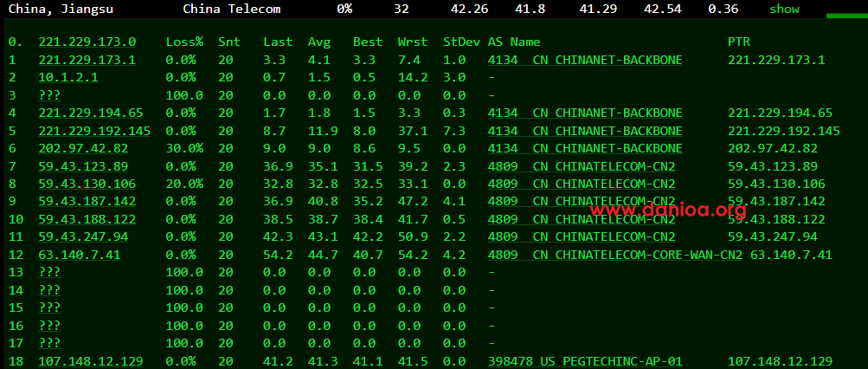
Task: Select PTR value 202.97.42.82
Action: (773, 148)
